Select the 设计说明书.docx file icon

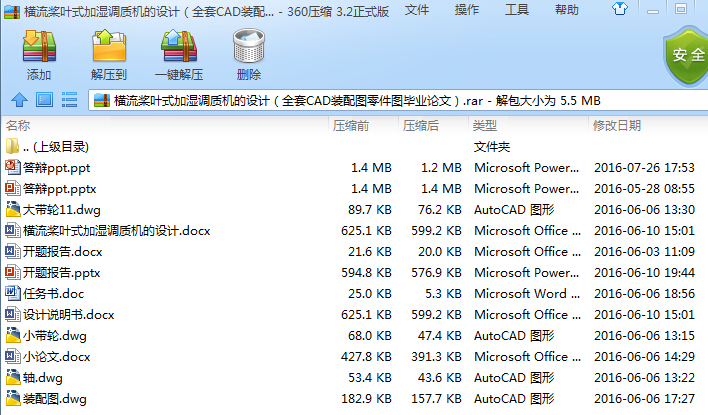click(13, 314)
